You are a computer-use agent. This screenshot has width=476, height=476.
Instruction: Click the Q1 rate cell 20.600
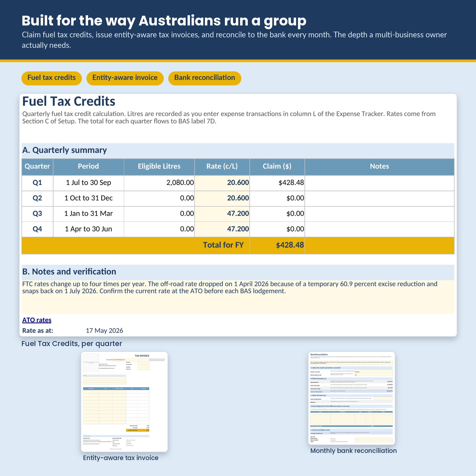(x=222, y=183)
